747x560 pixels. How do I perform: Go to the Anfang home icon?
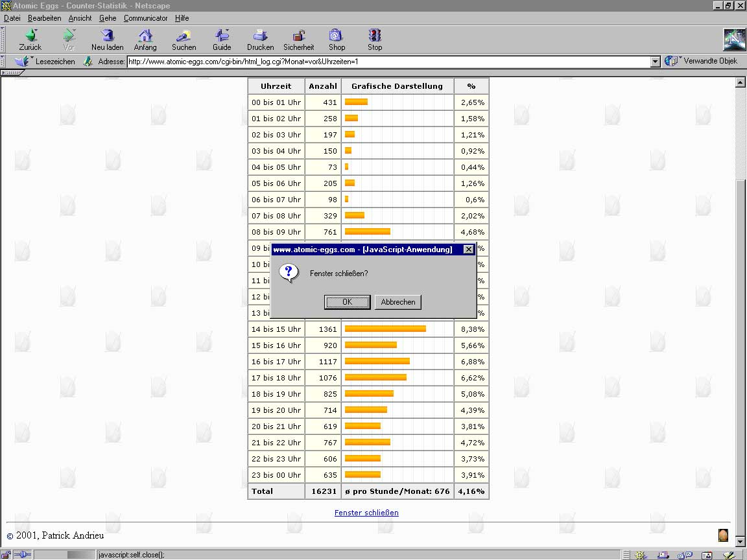point(145,36)
